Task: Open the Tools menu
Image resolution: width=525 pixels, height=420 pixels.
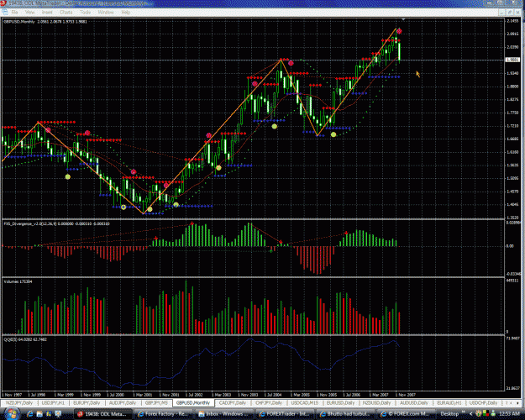Action: [x=85, y=12]
